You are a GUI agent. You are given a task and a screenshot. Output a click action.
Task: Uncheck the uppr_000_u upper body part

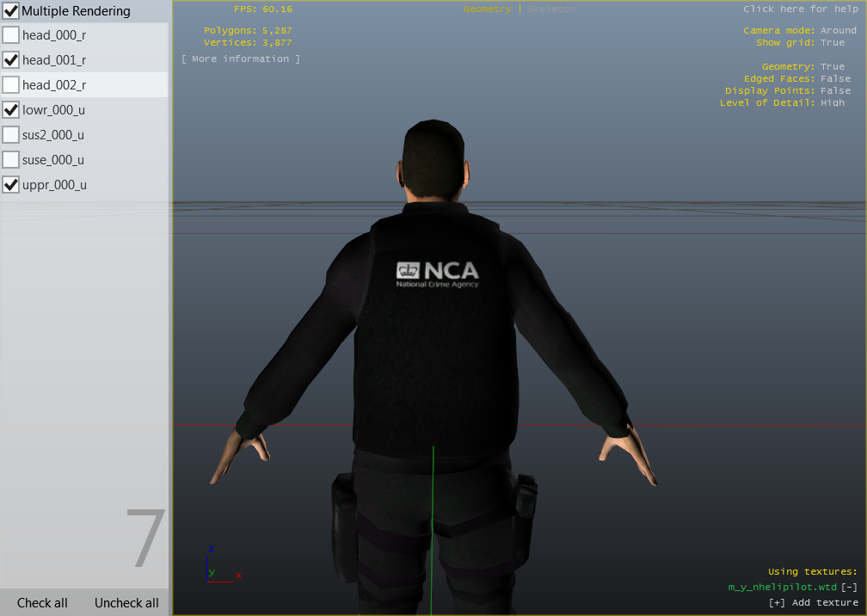tap(11, 185)
